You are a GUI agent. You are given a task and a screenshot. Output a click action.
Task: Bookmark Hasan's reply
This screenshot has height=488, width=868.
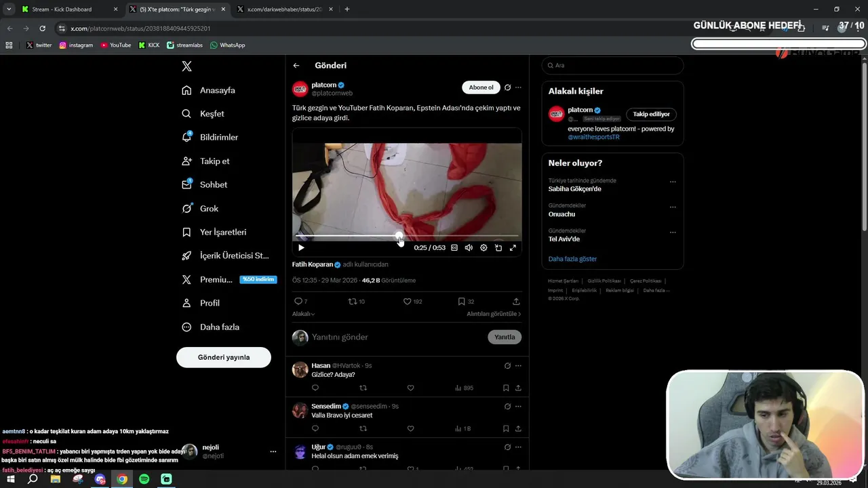[506, 388]
